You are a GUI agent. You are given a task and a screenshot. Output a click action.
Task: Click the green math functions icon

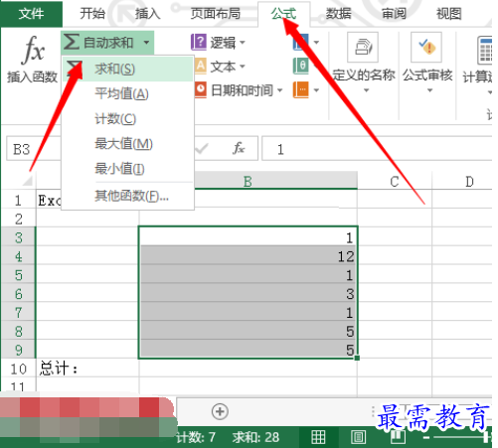click(301, 66)
